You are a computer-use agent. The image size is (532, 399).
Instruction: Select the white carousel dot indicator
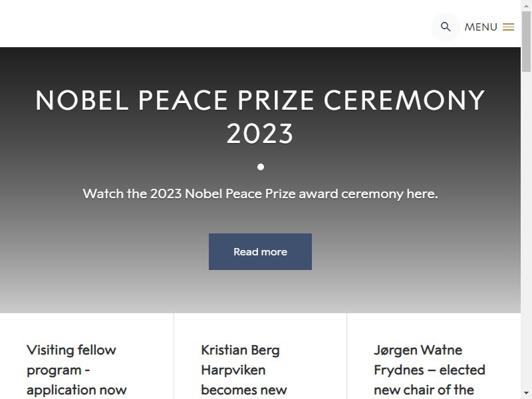coord(261,167)
